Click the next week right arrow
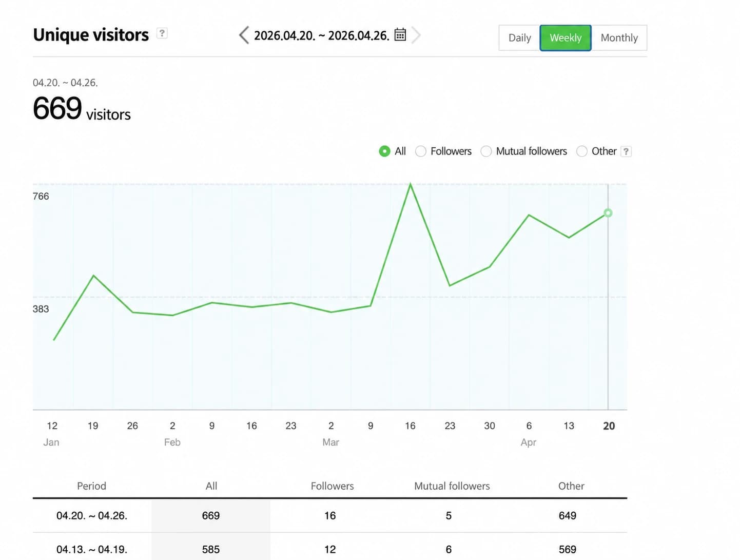 (x=416, y=35)
